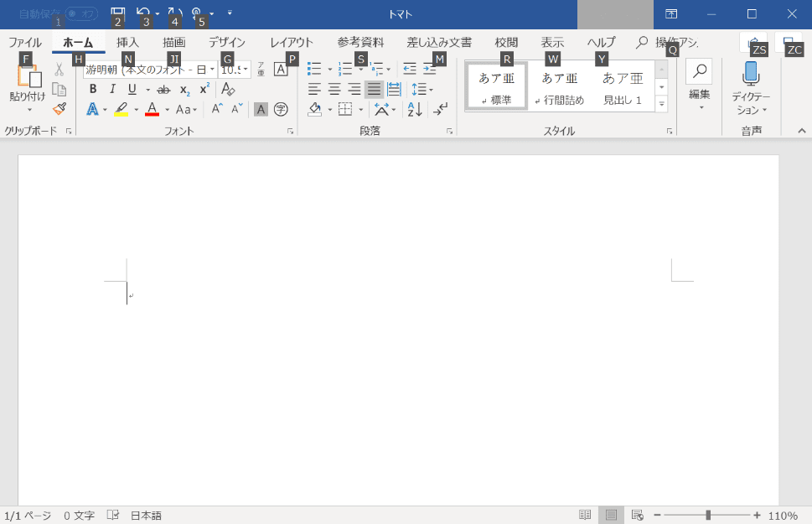This screenshot has width=812, height=524.
Task: Apply the 標準 style
Action: (x=496, y=86)
